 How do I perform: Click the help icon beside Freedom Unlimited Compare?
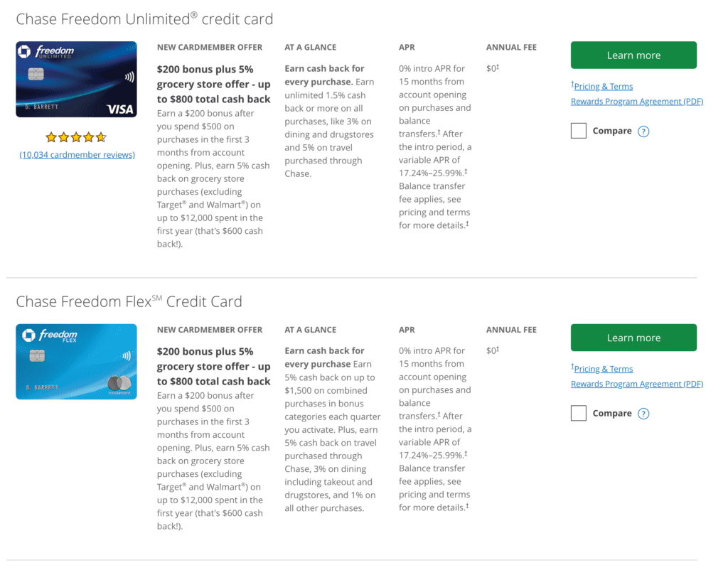click(x=643, y=131)
